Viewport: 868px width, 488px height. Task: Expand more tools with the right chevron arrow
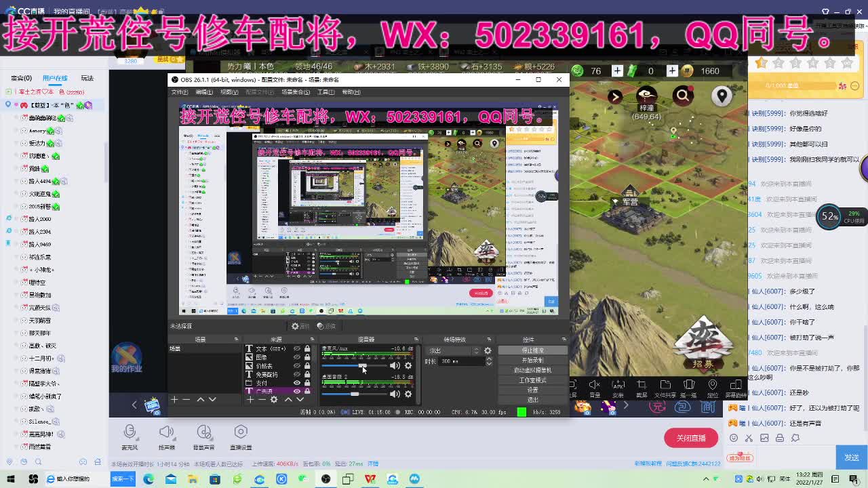tap(625, 405)
